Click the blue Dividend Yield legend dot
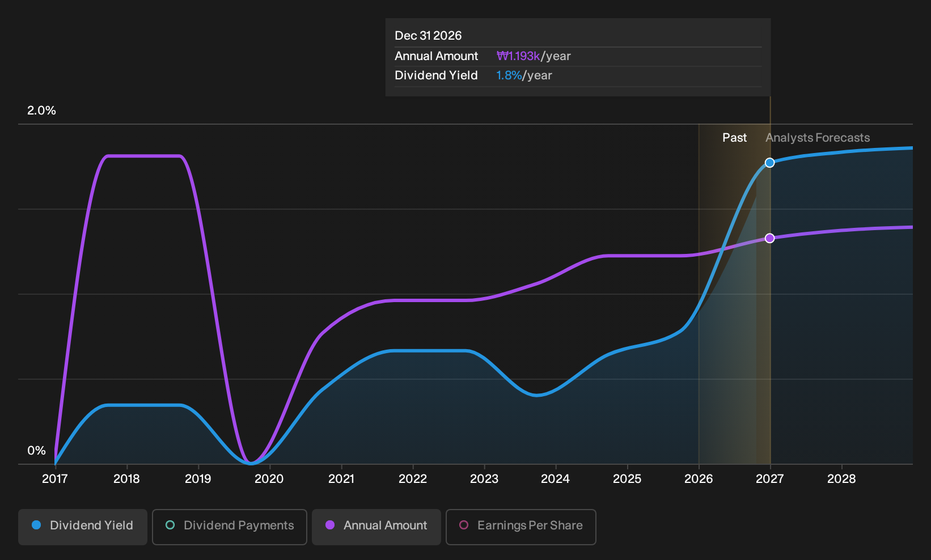The height and width of the screenshot is (560, 931). tap(36, 525)
